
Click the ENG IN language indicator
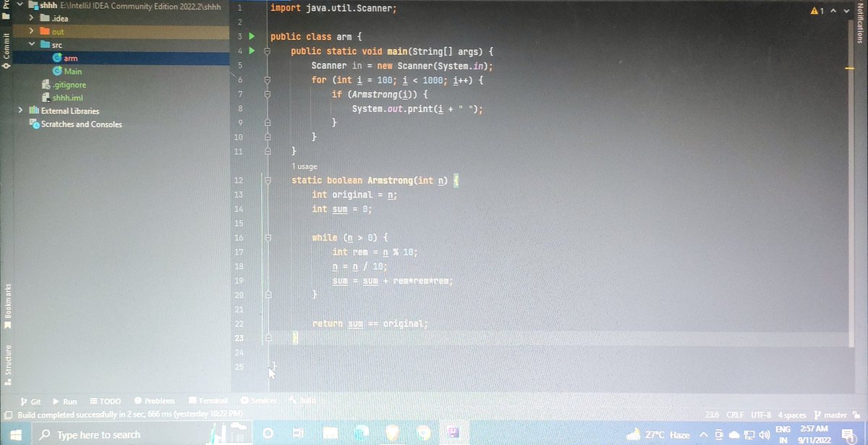pyautogui.click(x=783, y=434)
